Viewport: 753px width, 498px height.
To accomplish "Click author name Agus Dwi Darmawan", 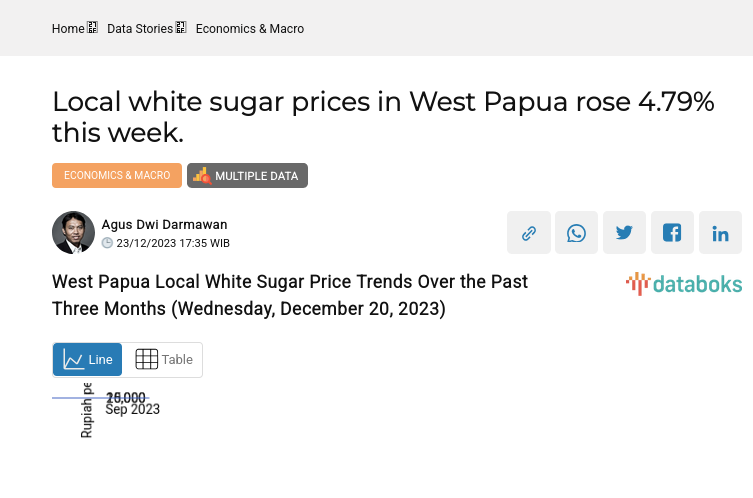I will click(164, 225).
